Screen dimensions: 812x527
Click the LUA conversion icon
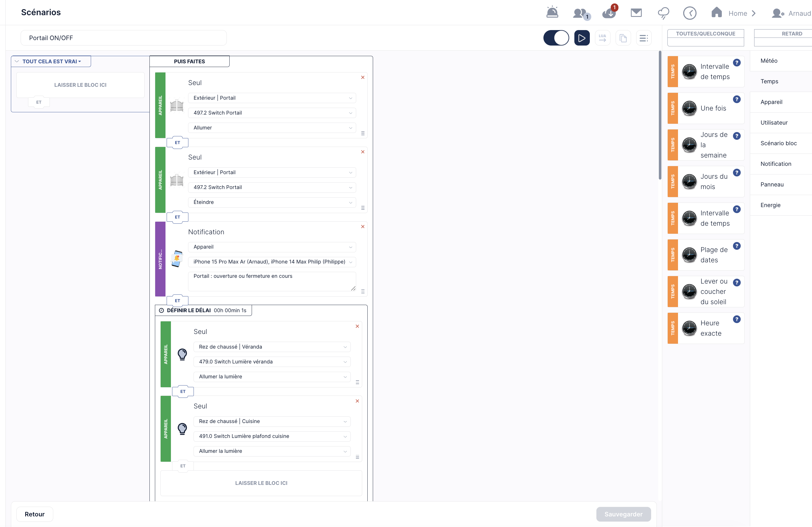pos(602,38)
